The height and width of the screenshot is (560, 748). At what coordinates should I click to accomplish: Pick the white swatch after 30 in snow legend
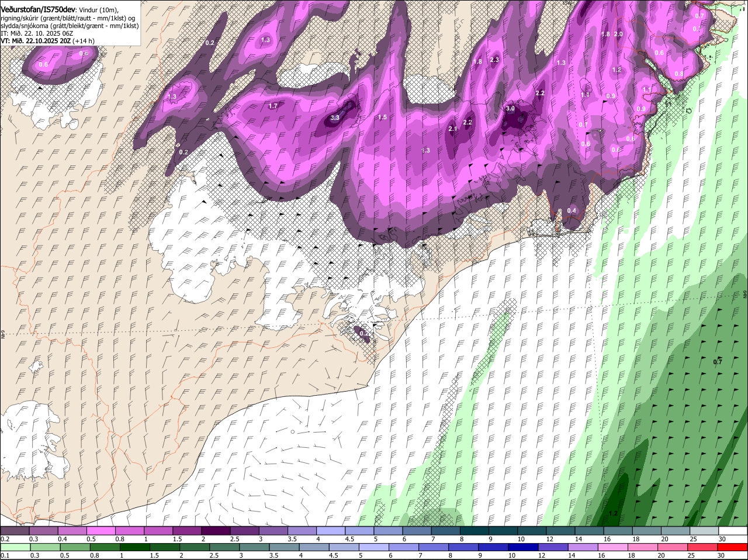(733, 531)
